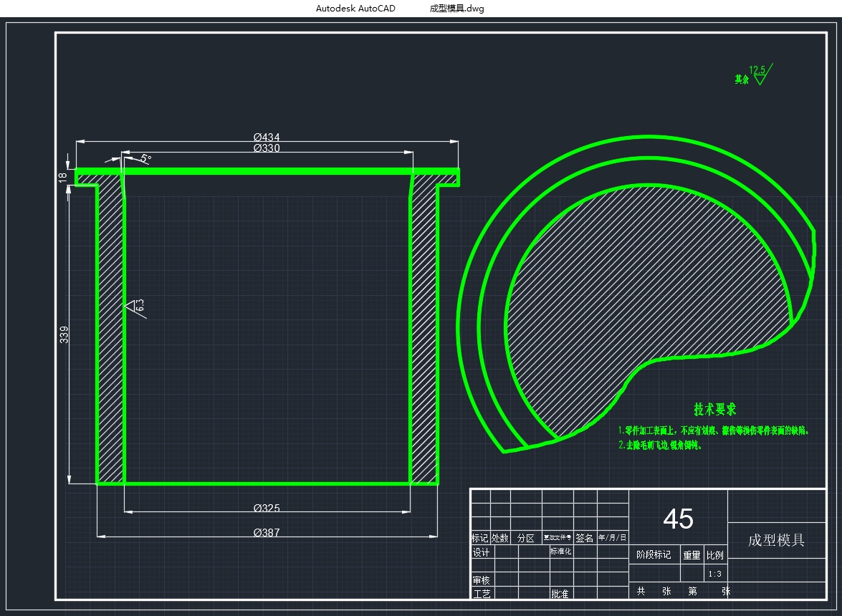Click the 签名 cell in title block
842x616 pixels.
pos(585,538)
